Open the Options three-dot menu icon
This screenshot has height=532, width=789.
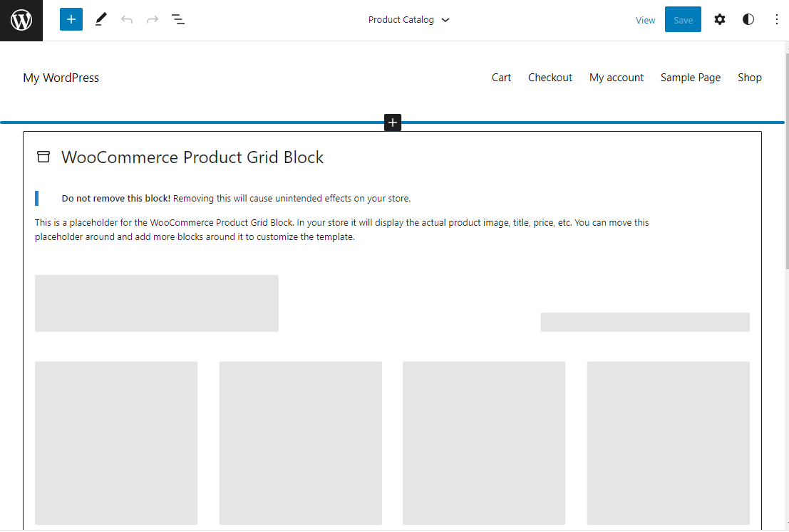[776, 19]
